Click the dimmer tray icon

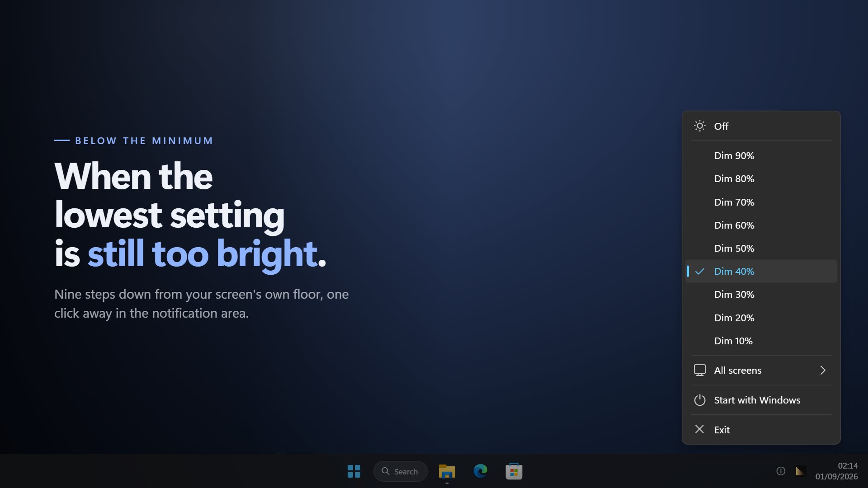coord(800,471)
